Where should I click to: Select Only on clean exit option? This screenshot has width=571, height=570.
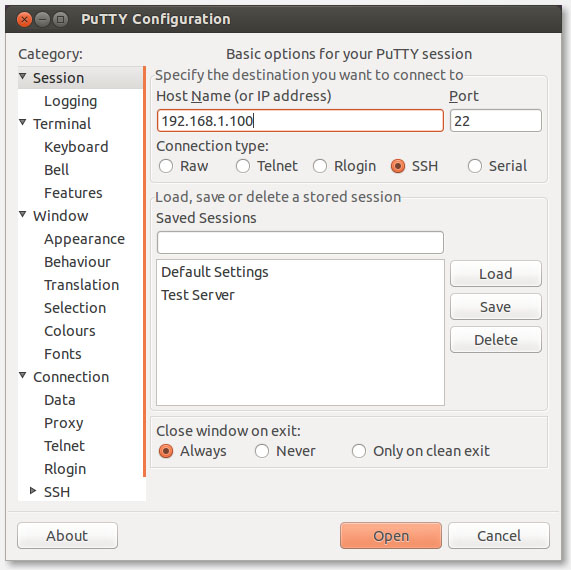pos(359,451)
